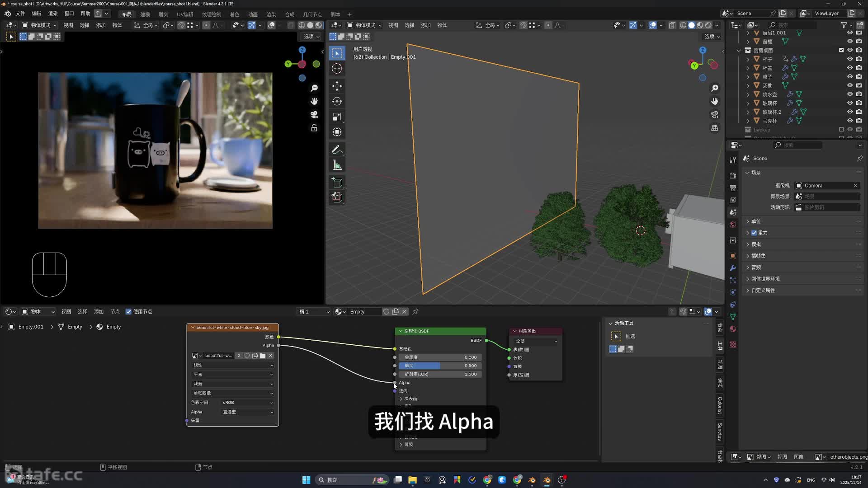The image size is (868, 488).
Task: Open the sRGB color space dropdown
Action: click(x=247, y=403)
